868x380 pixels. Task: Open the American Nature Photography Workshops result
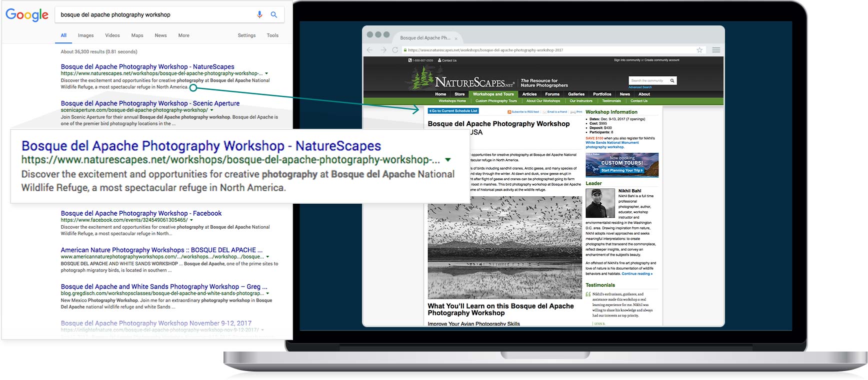click(x=161, y=250)
